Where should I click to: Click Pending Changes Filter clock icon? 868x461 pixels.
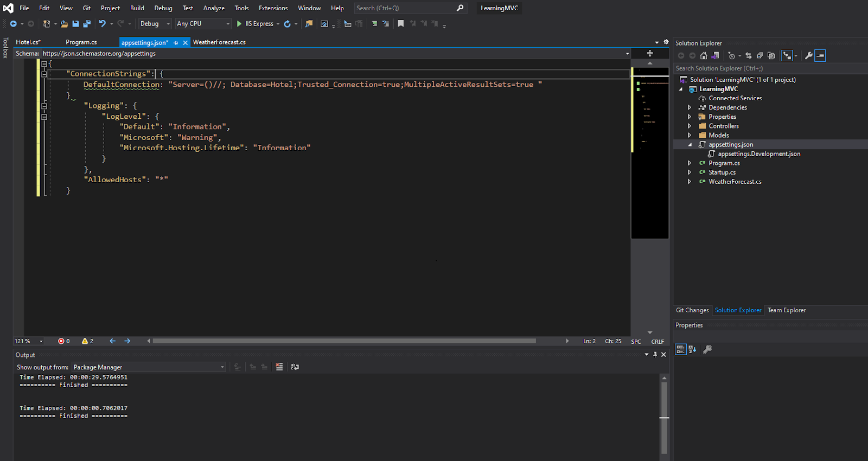coord(732,55)
